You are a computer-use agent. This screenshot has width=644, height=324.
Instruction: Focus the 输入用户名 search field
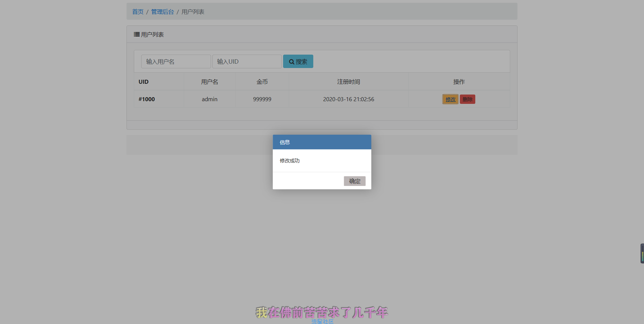click(176, 62)
